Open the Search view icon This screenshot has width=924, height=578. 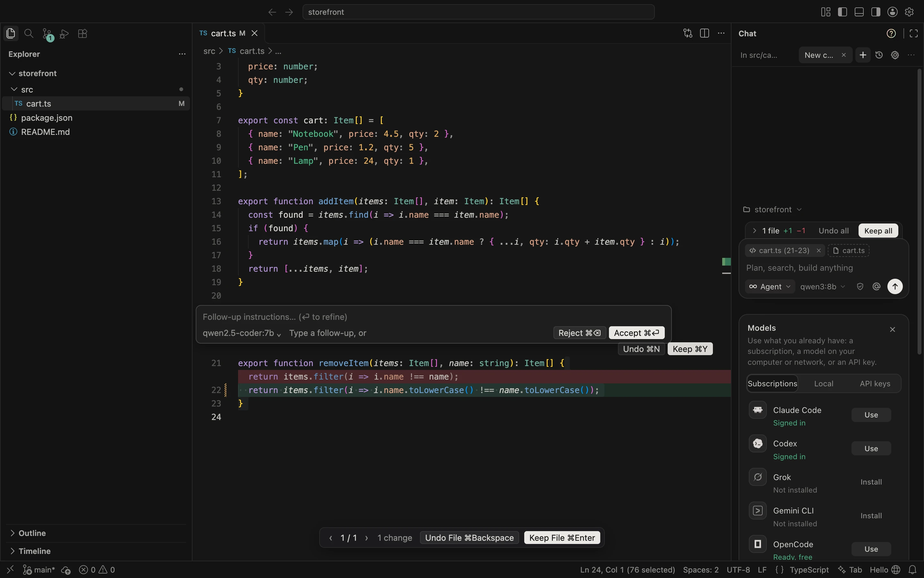[x=29, y=34]
